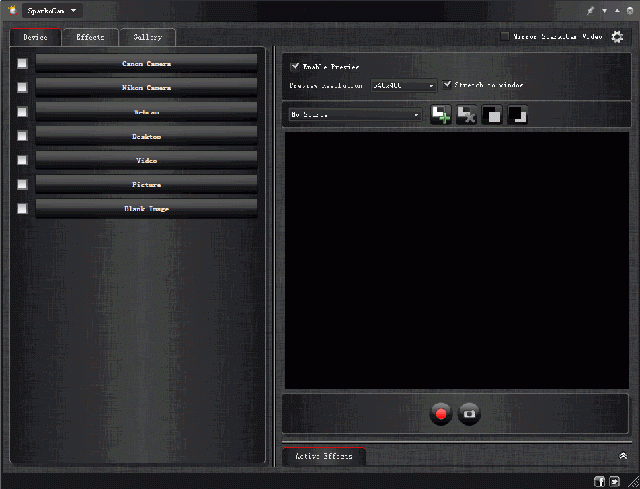
Task: Bring the source layer to front
Action: pos(492,115)
